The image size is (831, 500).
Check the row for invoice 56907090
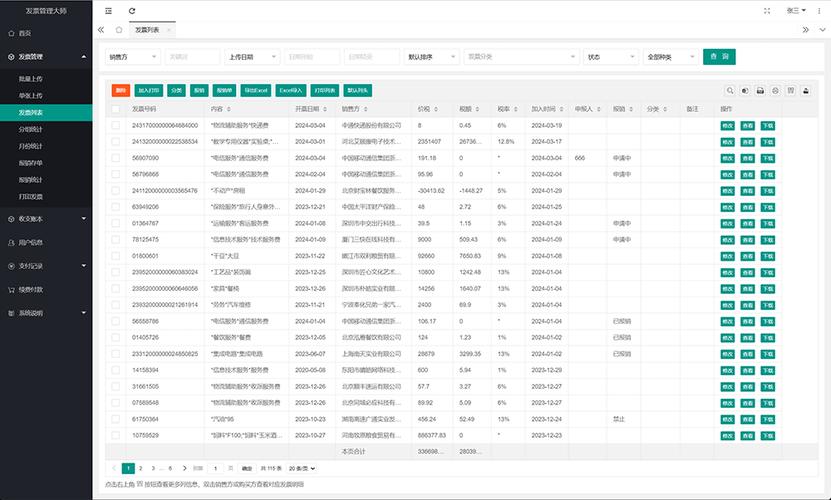116,158
